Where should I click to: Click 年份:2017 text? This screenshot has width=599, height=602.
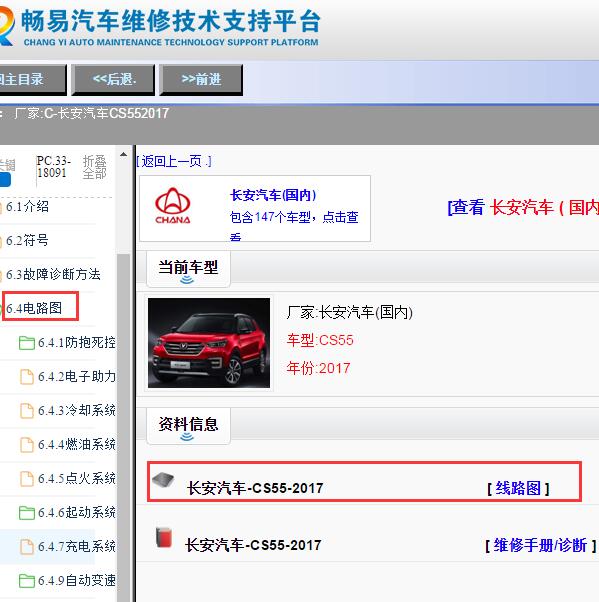318,368
